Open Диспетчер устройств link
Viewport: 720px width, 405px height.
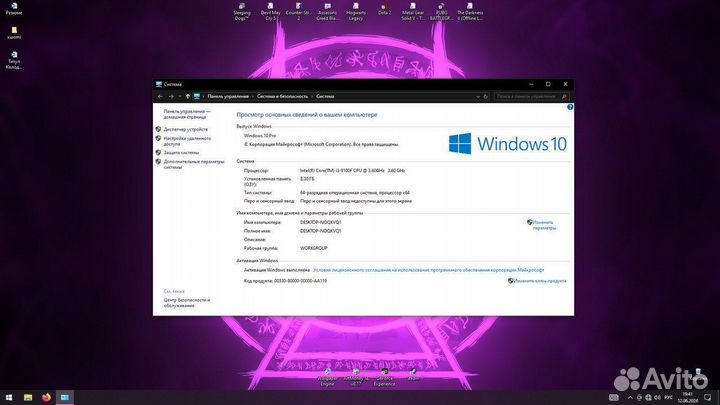pyautogui.click(x=186, y=129)
